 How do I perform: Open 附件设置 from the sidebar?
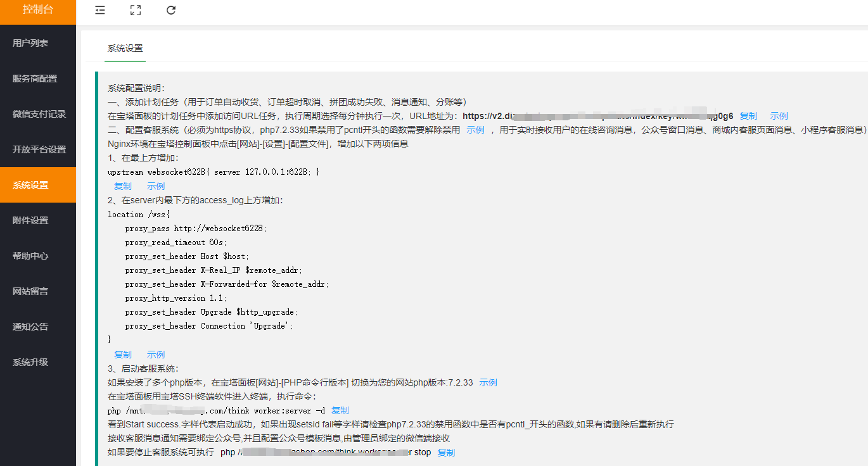pyautogui.click(x=30, y=220)
